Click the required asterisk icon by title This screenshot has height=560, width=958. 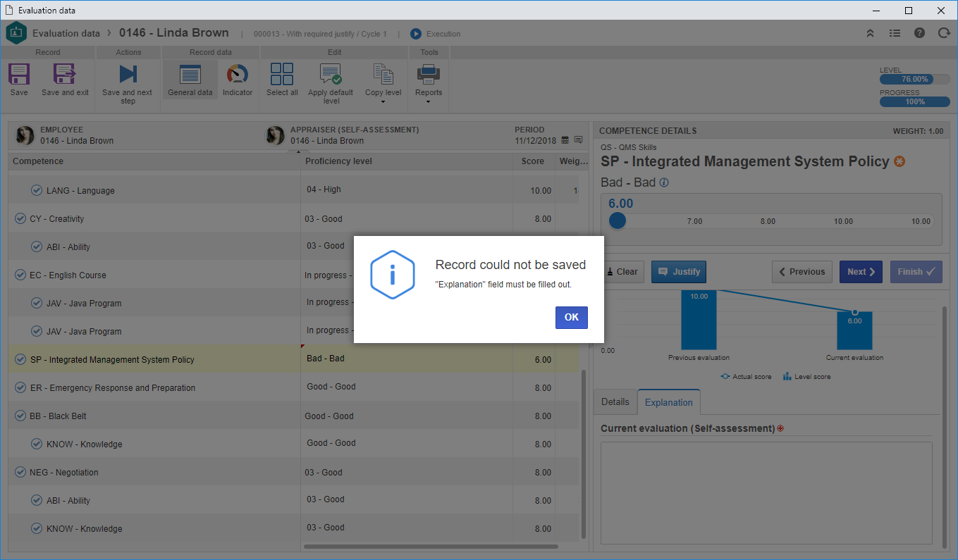pos(899,161)
